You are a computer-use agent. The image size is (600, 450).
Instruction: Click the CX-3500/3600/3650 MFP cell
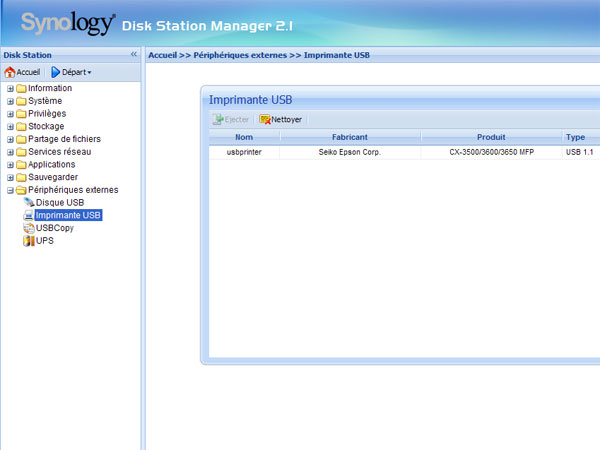(491, 152)
